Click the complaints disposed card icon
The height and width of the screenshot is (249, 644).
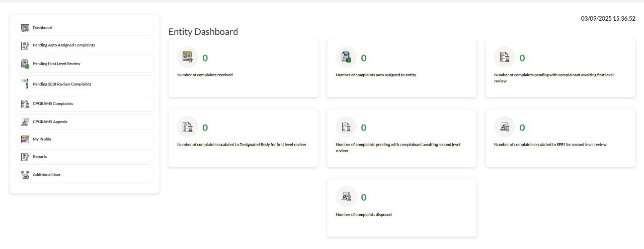pos(346,197)
